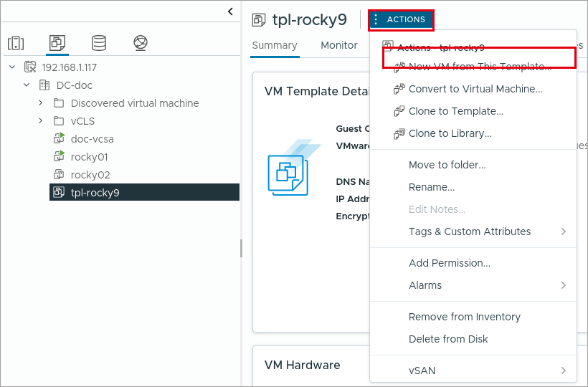Click the datacenter icon next to DC-doc
Image resolution: width=588 pixels, height=387 pixels.
[44, 85]
